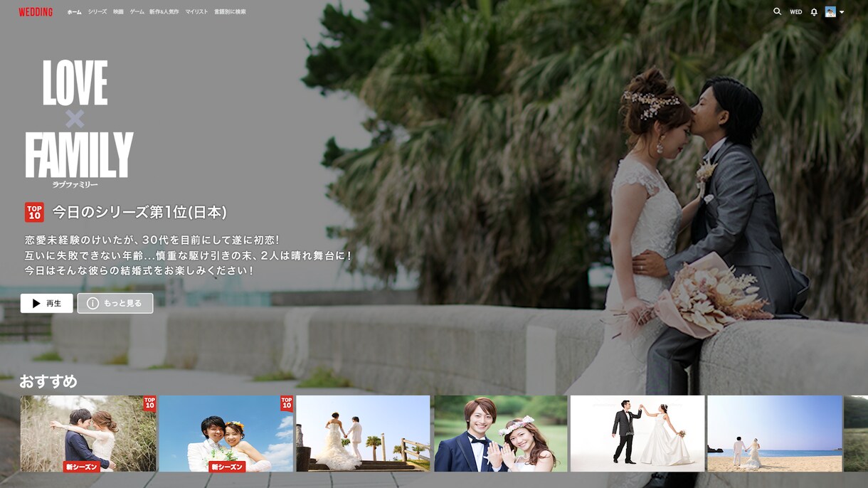Click the text 今日のシリーズ第1位(日本)
The width and height of the screenshot is (868, 488).
(x=139, y=212)
